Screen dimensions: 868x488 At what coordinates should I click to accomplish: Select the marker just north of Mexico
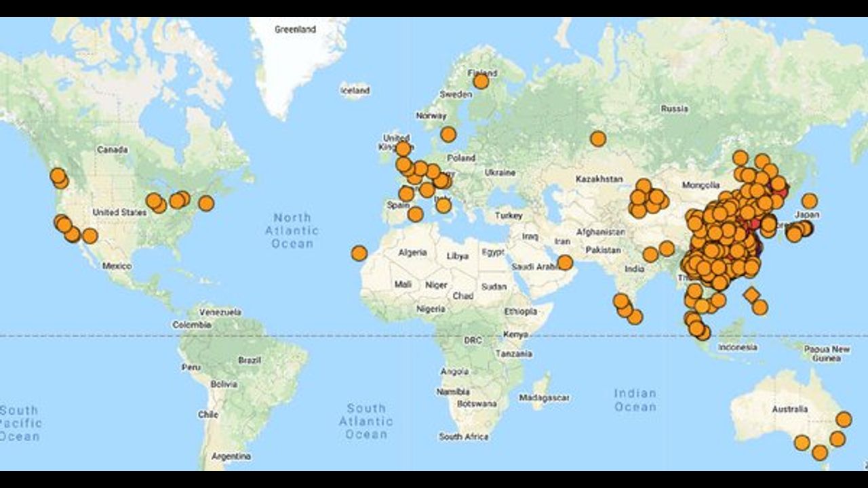click(90, 236)
